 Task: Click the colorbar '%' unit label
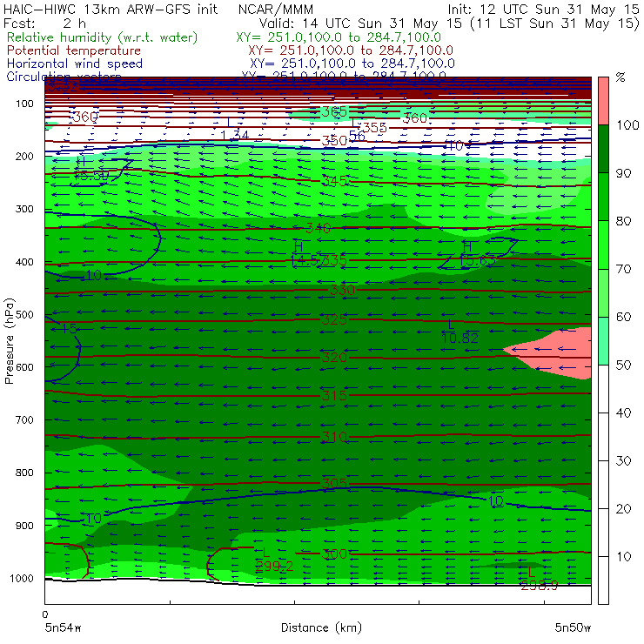621,77
